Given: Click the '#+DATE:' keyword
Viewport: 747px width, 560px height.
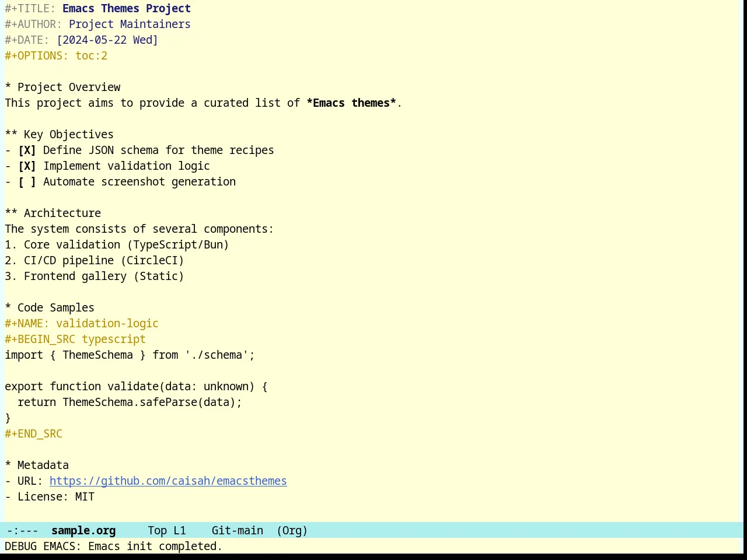Looking at the screenshot, I should (x=27, y=40).
